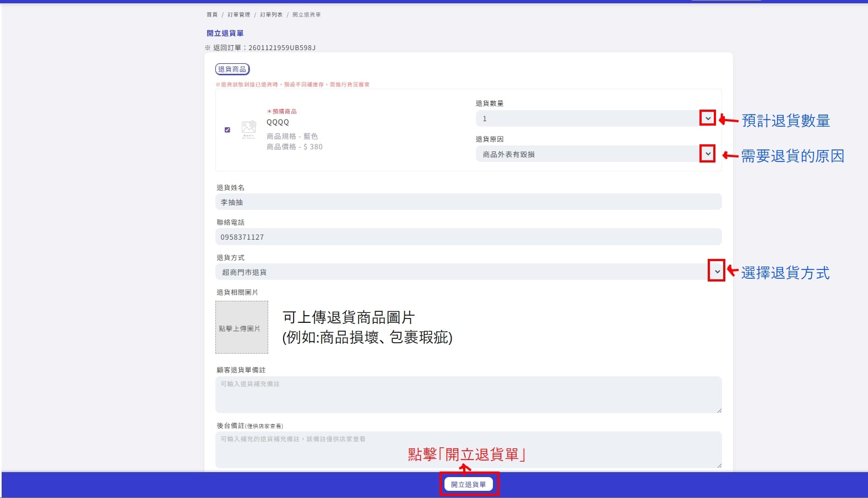Click the 開立退貨單 submit button
The height and width of the screenshot is (498, 868).
coord(469,484)
